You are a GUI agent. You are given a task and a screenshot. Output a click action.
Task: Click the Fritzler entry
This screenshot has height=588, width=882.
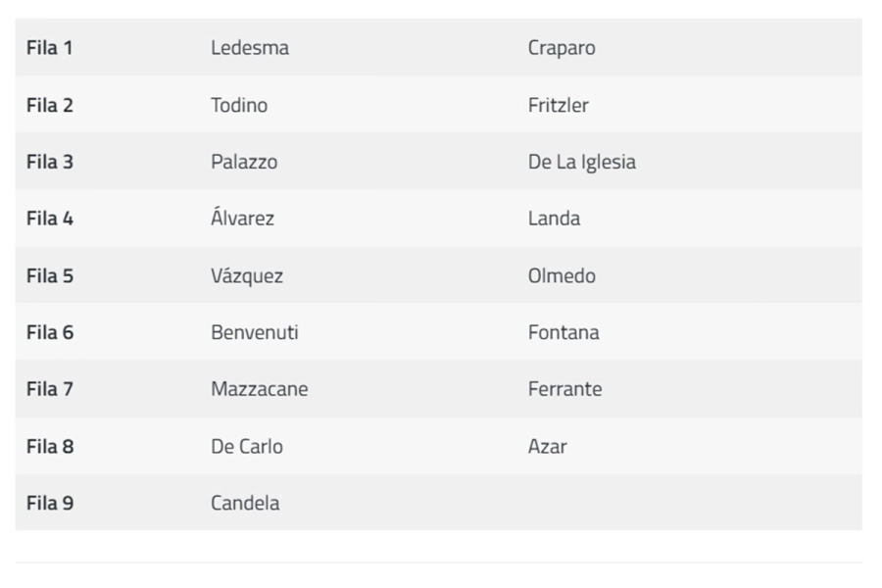pos(559,105)
